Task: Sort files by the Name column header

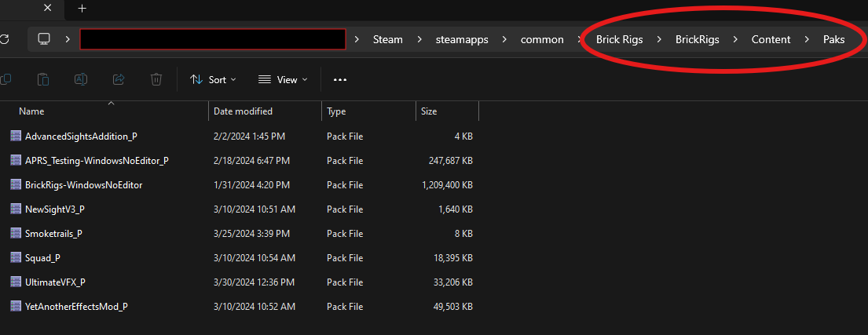Action: 31,111
